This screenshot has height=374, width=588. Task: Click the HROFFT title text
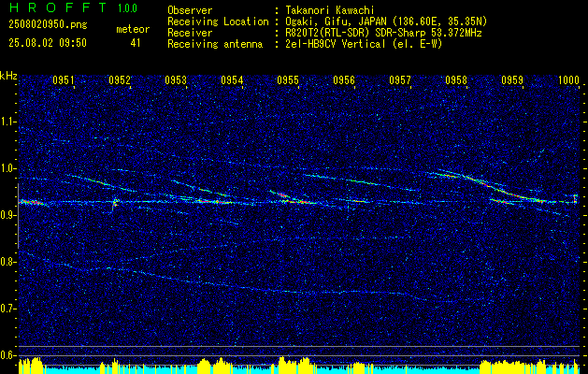tap(57, 7)
